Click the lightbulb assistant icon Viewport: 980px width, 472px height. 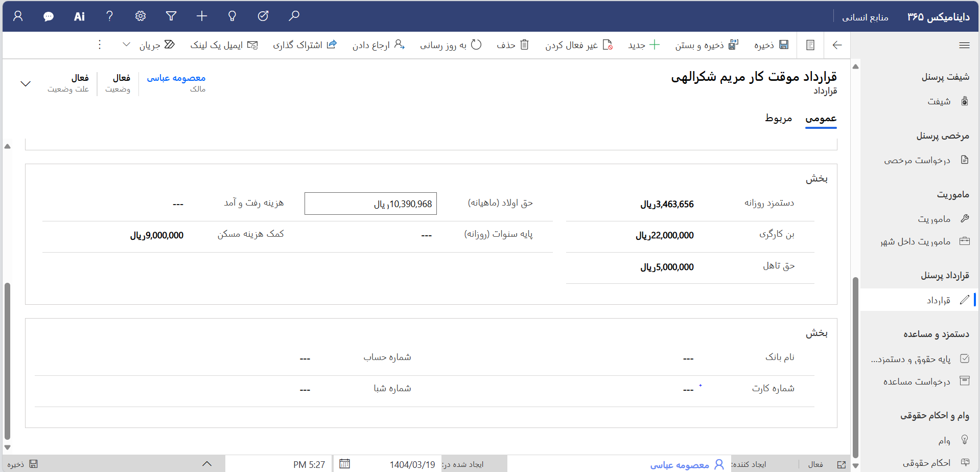[x=232, y=16]
